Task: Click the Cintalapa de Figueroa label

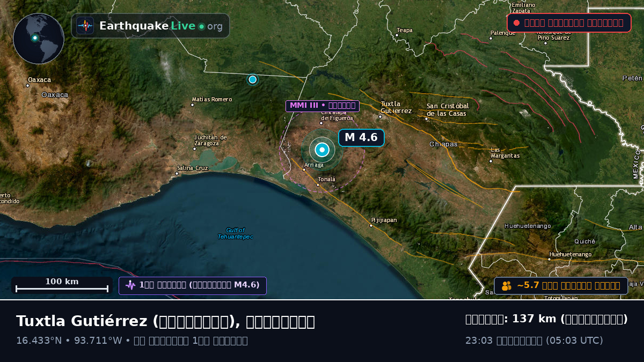Action: [337, 115]
